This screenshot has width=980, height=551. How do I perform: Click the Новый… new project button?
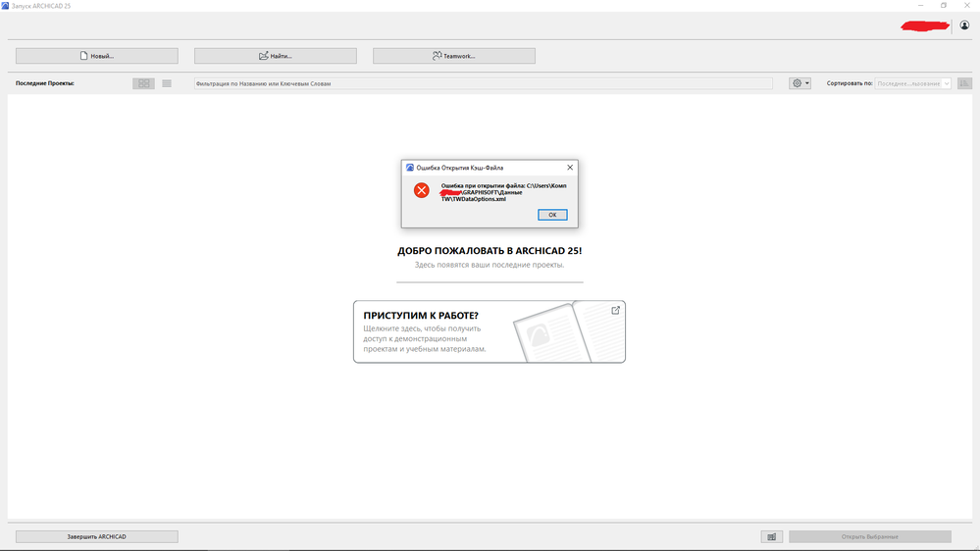[x=97, y=56]
